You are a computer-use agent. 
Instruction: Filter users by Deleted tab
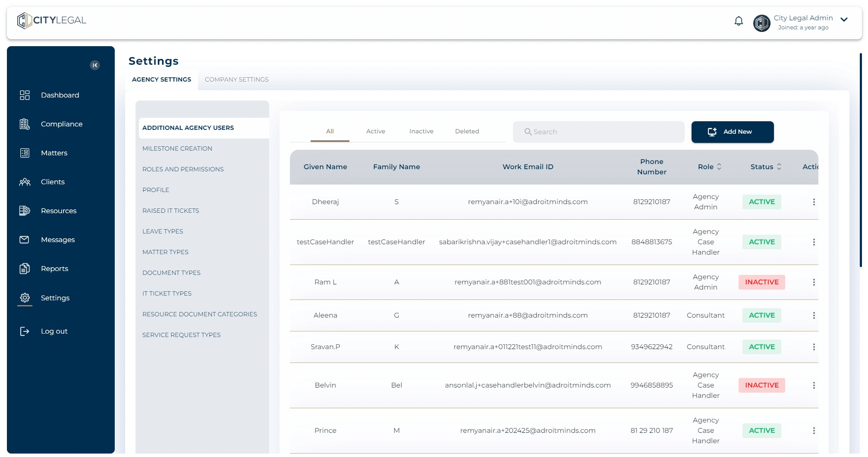(x=467, y=131)
